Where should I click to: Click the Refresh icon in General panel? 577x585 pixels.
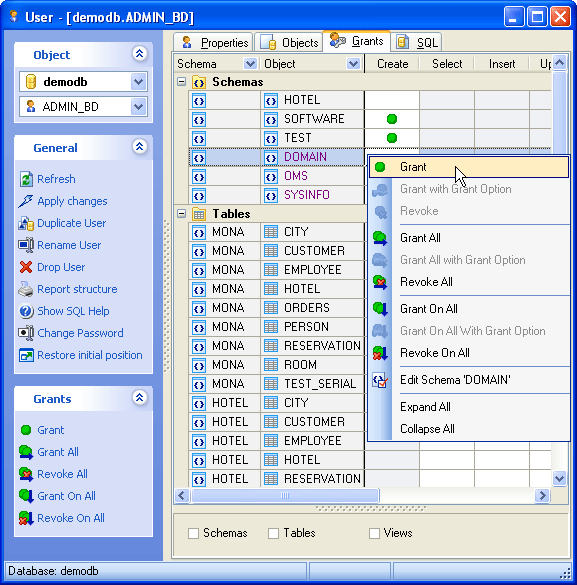(x=26, y=179)
